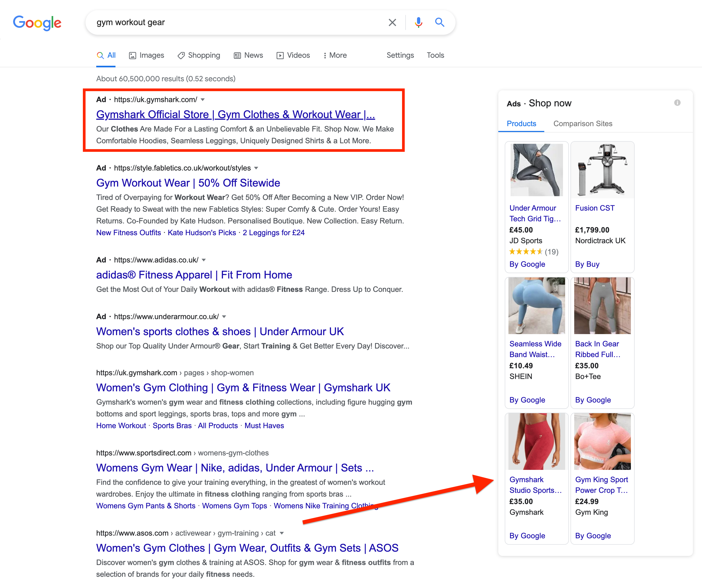702x588 pixels.
Task: Open Women's Gym Clothing Gymshark UK result
Action: (x=243, y=388)
